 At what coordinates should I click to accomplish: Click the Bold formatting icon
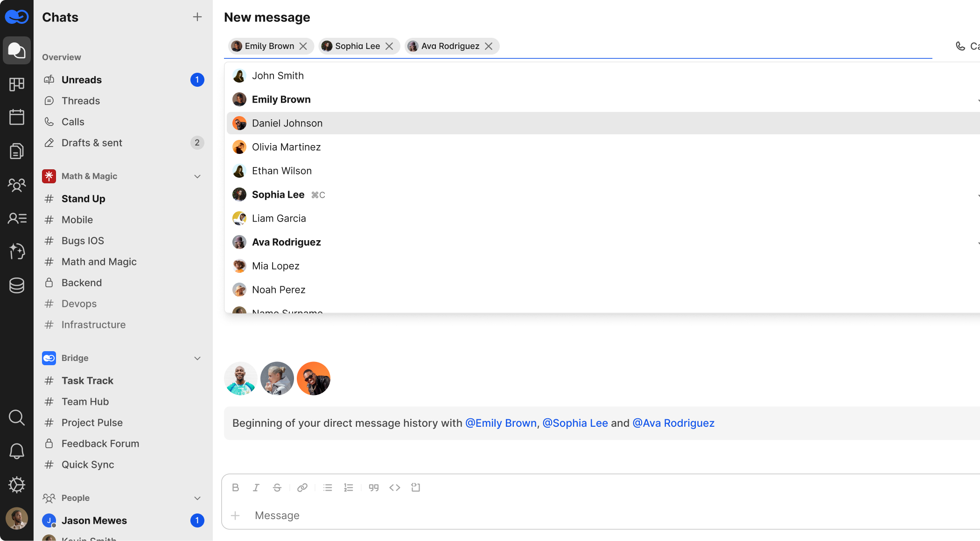click(235, 487)
